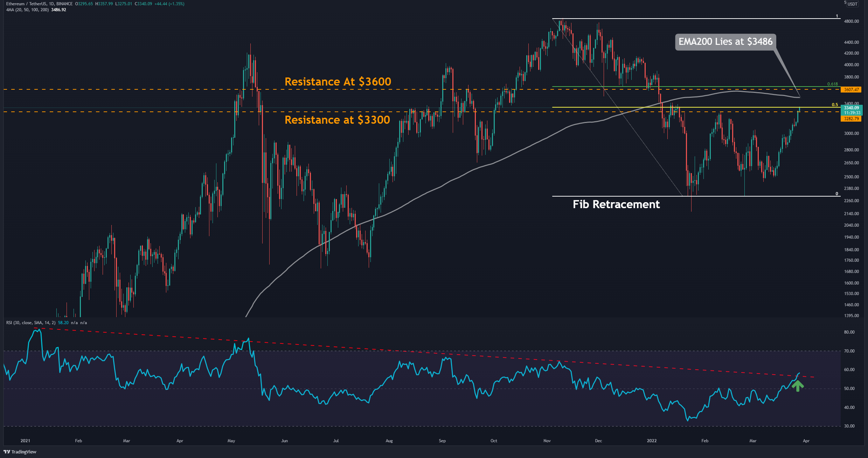The width and height of the screenshot is (868, 458).
Task: Click the Oct label on time axis
Action: pyautogui.click(x=494, y=441)
